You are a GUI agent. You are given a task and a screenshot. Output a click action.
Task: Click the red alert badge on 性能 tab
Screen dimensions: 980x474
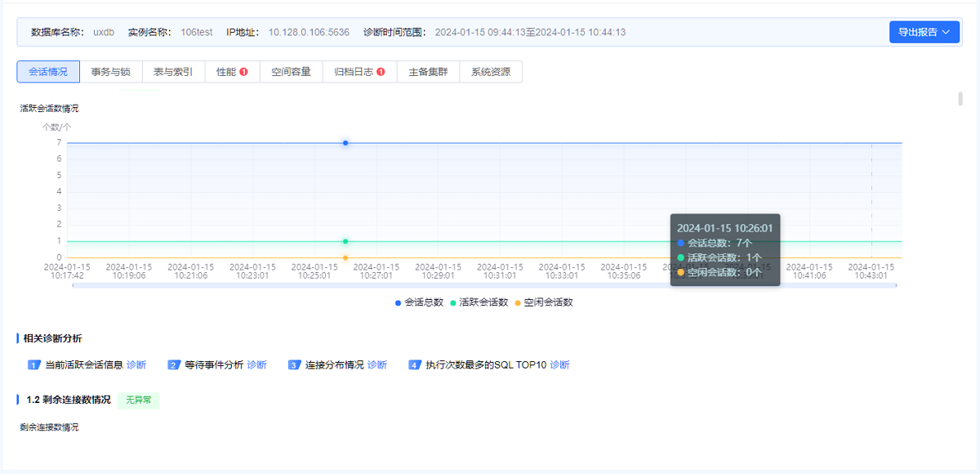coord(243,72)
